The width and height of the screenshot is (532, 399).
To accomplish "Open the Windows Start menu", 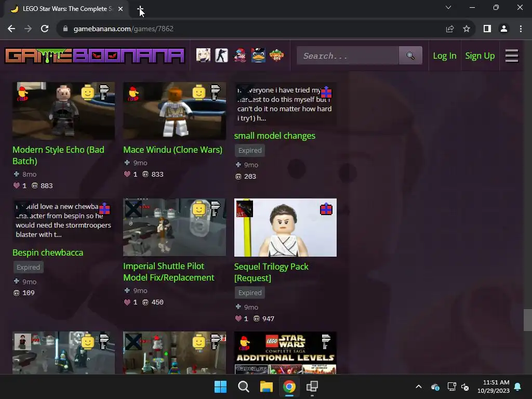I will (220, 387).
